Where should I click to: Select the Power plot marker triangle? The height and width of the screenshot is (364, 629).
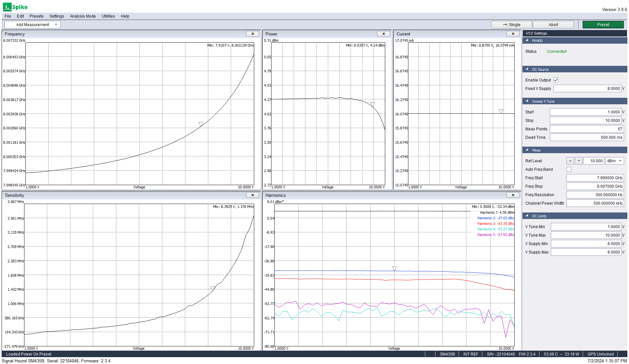(373, 104)
